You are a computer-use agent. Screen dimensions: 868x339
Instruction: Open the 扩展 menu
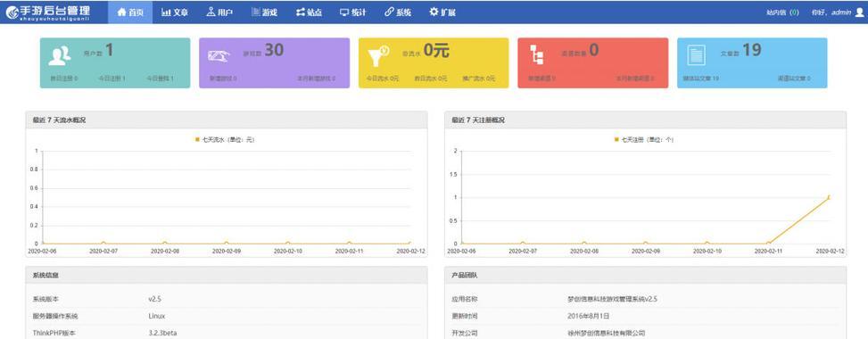coord(442,12)
